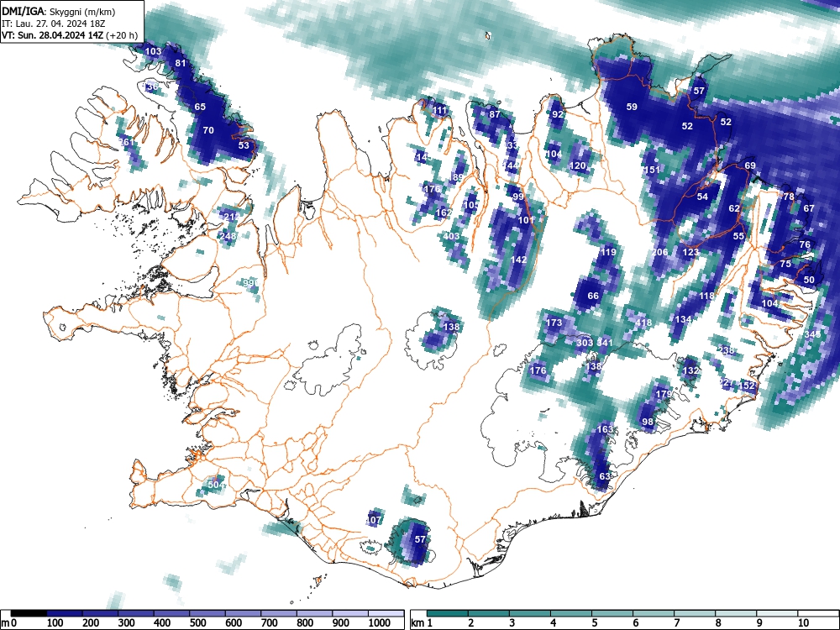Click the legend label "500" on the metre scale
This screenshot has width=840, height=630.
coord(197,623)
